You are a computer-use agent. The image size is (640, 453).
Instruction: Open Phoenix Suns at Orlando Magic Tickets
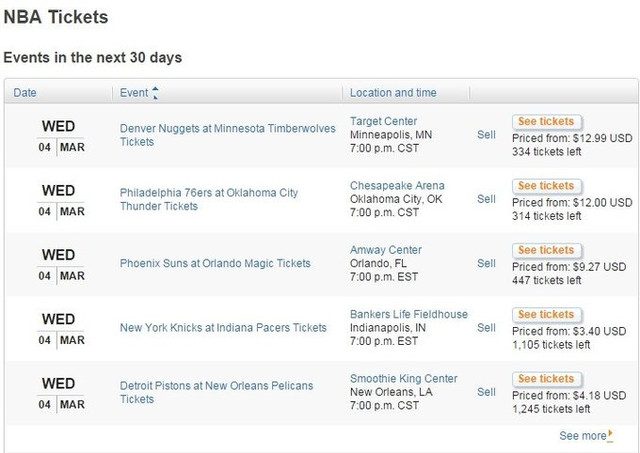(x=215, y=263)
